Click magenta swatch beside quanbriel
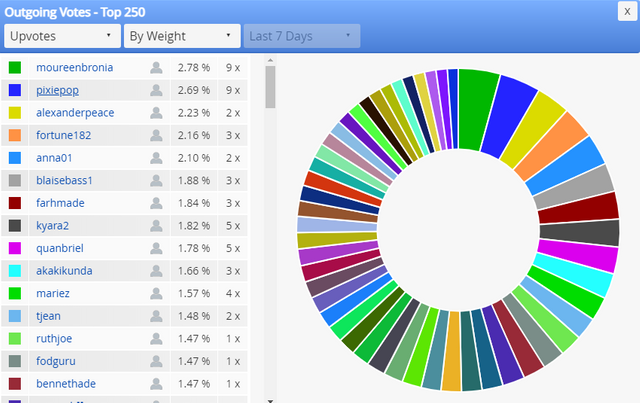The image size is (640, 403). [15, 248]
